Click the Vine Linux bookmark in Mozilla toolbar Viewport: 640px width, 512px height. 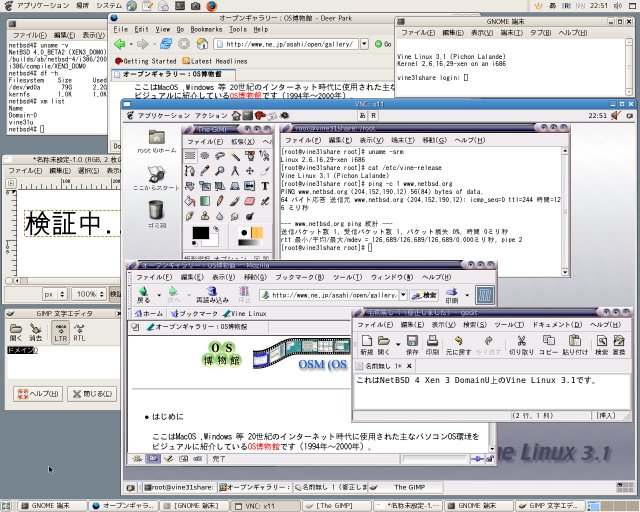coord(244,314)
